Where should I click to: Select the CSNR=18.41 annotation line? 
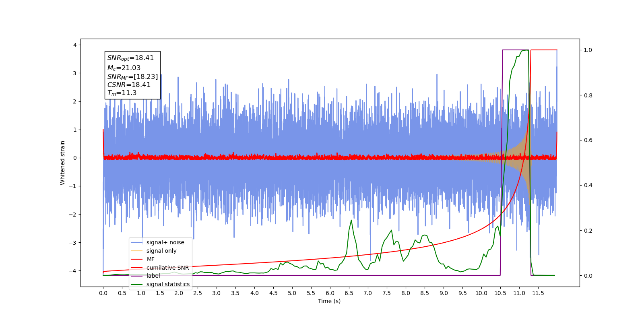point(129,85)
